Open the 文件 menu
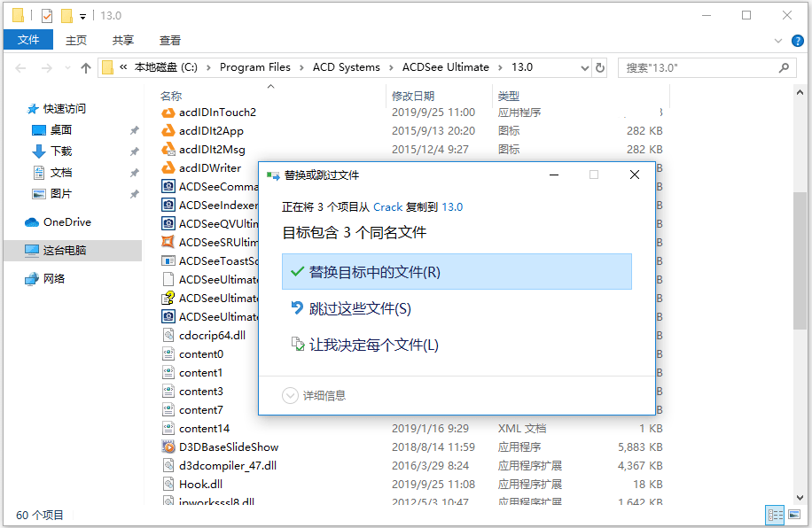The image size is (812, 528). coord(27,39)
